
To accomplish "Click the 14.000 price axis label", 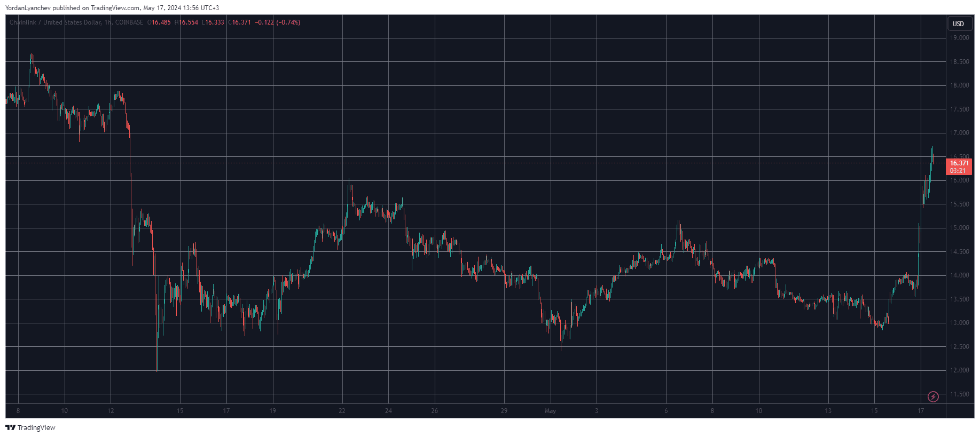I will click(959, 275).
